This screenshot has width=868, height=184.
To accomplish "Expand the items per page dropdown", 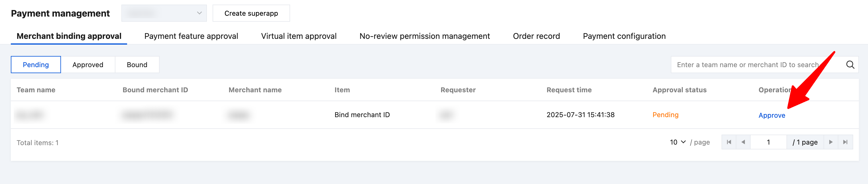I will [x=677, y=142].
